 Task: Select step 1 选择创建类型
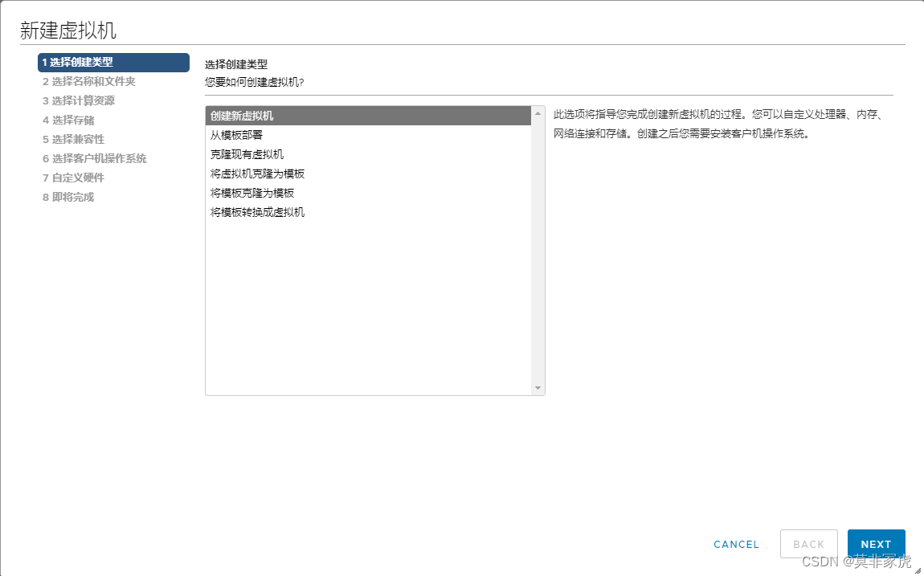pyautogui.click(x=113, y=63)
